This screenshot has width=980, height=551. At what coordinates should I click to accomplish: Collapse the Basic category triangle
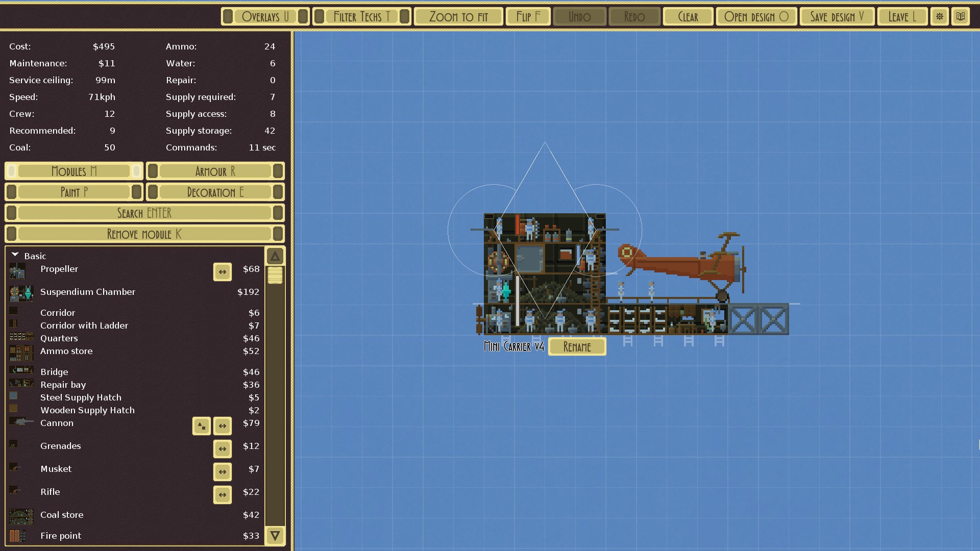(x=15, y=255)
